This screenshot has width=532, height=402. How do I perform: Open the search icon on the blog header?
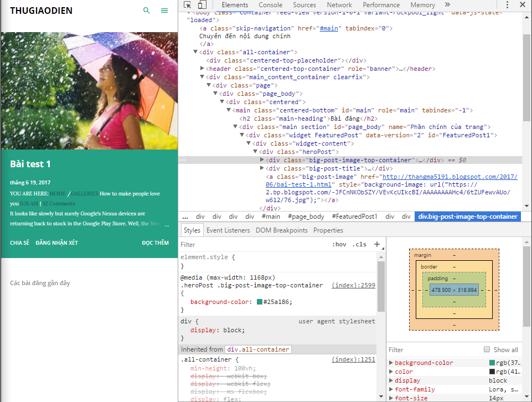point(147,11)
